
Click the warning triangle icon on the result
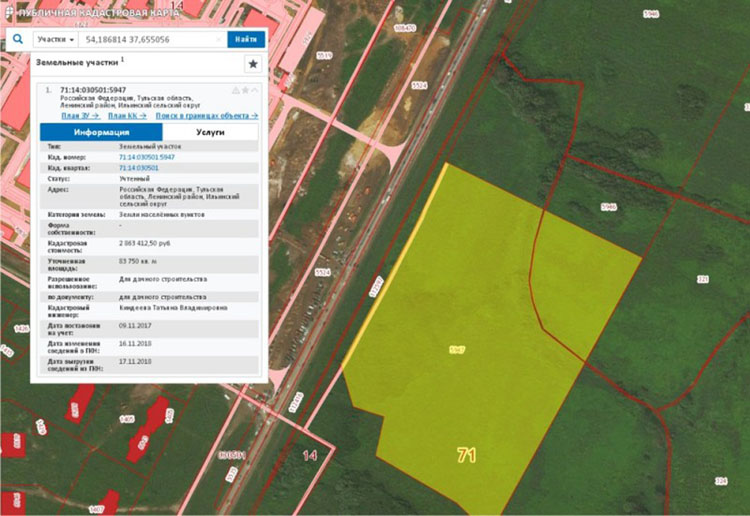click(236, 90)
